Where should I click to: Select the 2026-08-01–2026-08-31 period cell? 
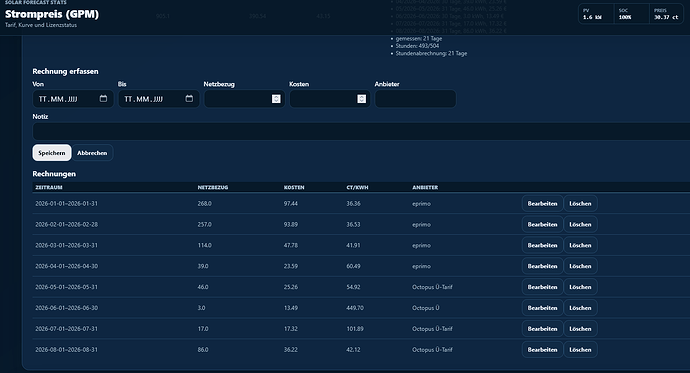click(66, 350)
